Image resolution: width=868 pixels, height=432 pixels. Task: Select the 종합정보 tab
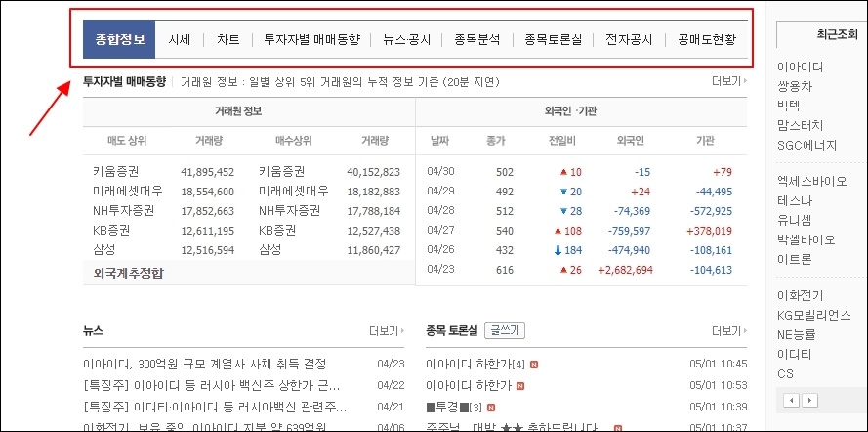[119, 39]
